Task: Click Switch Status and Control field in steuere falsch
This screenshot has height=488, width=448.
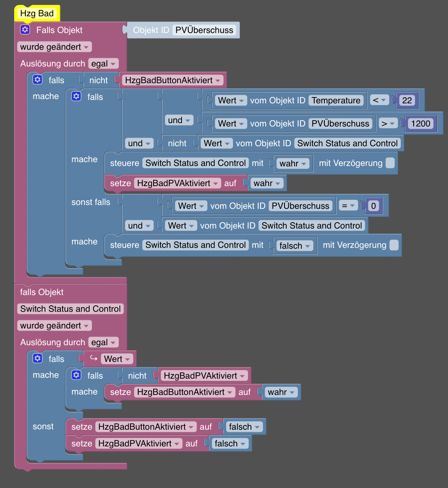Action: click(x=196, y=245)
